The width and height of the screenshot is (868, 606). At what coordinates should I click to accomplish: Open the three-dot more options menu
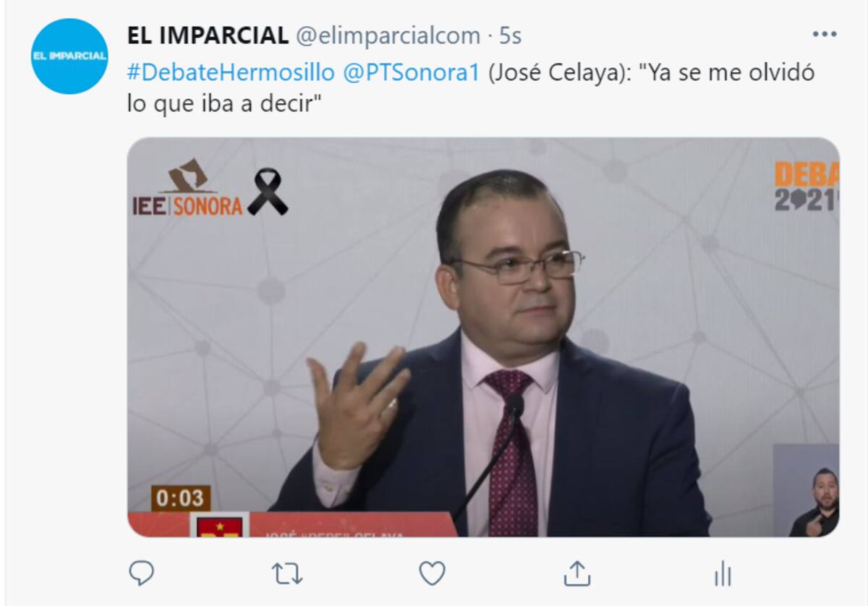click(x=824, y=35)
